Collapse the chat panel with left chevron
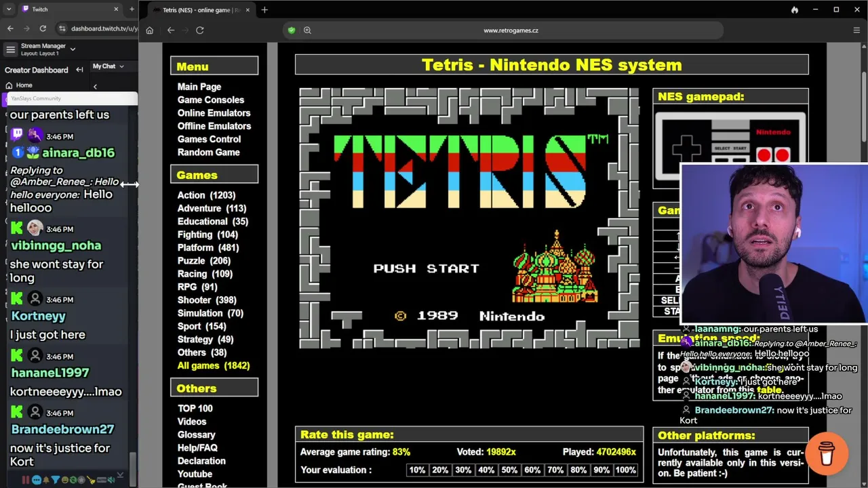 [95, 86]
